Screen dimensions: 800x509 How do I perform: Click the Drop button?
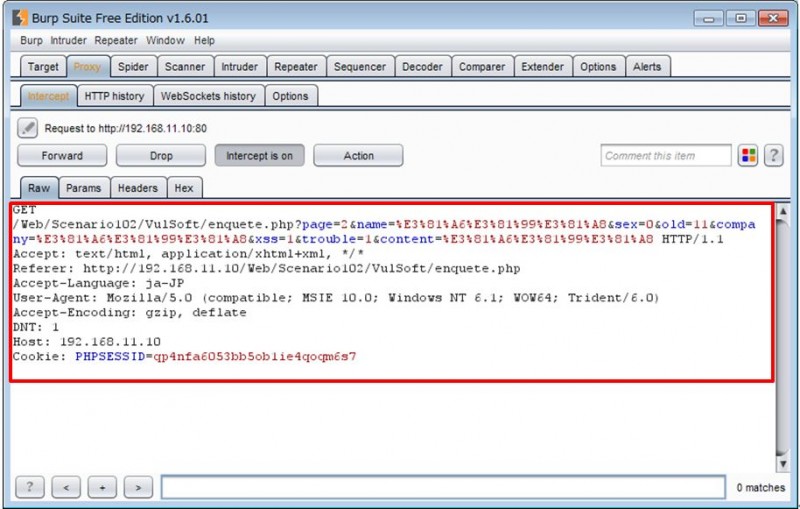point(161,156)
